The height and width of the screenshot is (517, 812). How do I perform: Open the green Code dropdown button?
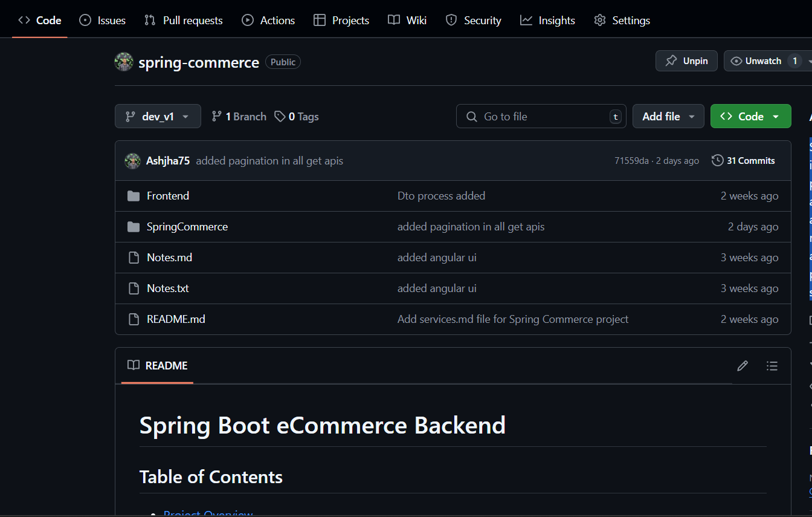[751, 116]
